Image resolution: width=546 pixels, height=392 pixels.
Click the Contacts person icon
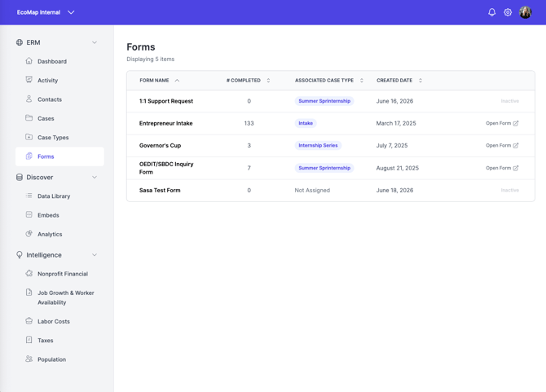pyautogui.click(x=29, y=99)
